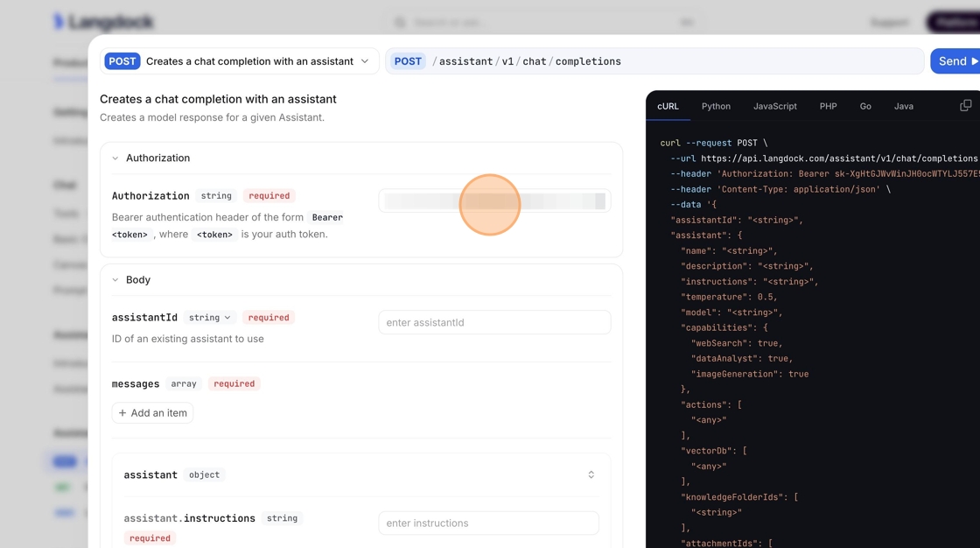The height and width of the screenshot is (548, 980).
Task: Change assistantId type via string dropdown
Action: point(210,318)
